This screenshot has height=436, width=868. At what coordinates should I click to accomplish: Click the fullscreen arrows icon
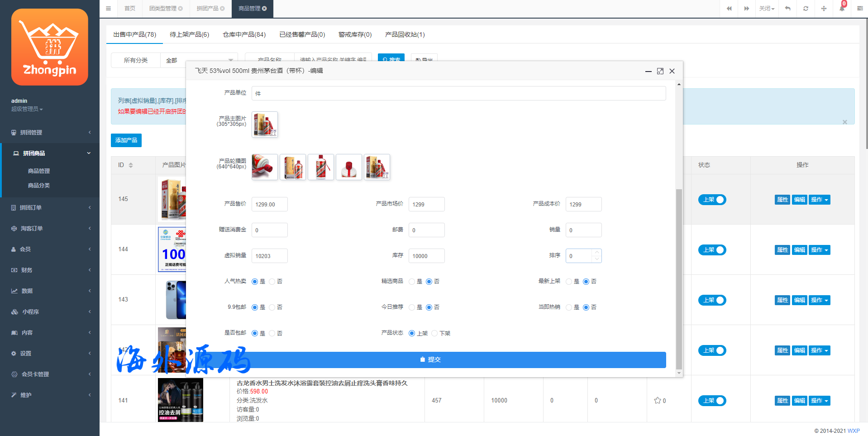pos(824,9)
